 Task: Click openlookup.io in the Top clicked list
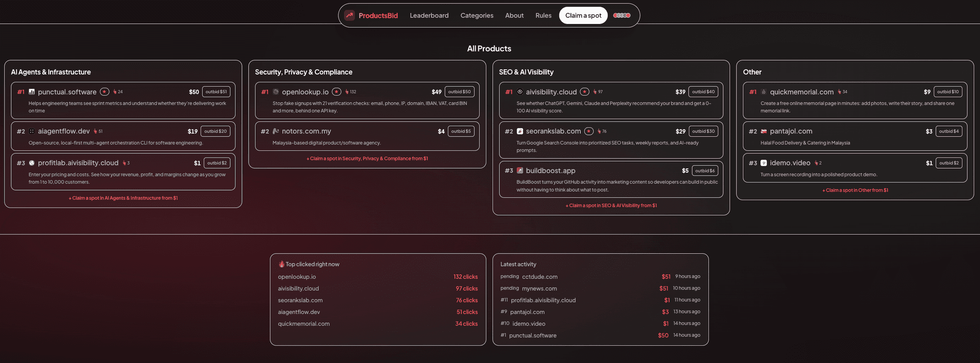click(297, 277)
